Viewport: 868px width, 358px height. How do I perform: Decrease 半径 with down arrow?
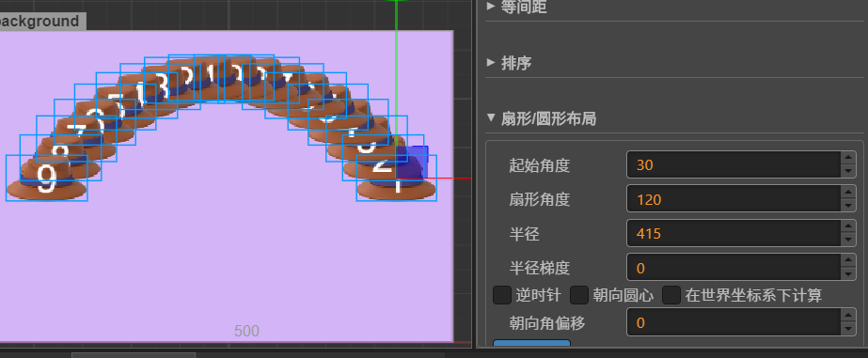pyautogui.click(x=847, y=241)
